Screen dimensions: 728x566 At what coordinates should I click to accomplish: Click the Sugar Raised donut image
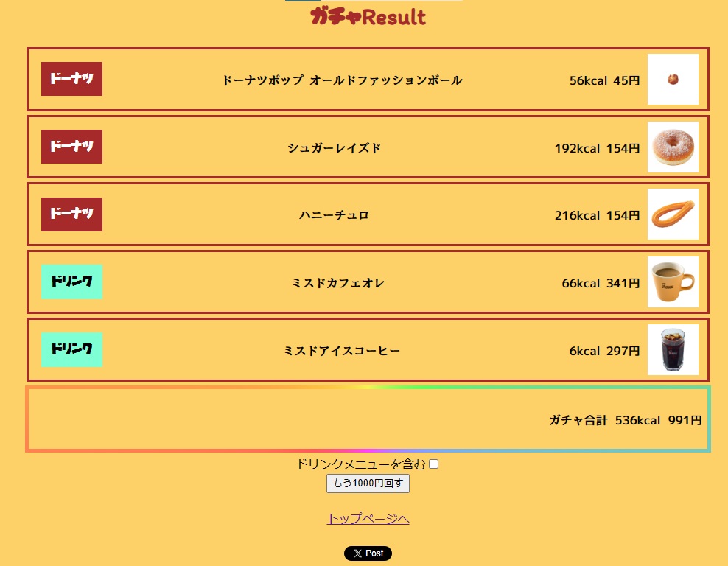pyautogui.click(x=673, y=147)
